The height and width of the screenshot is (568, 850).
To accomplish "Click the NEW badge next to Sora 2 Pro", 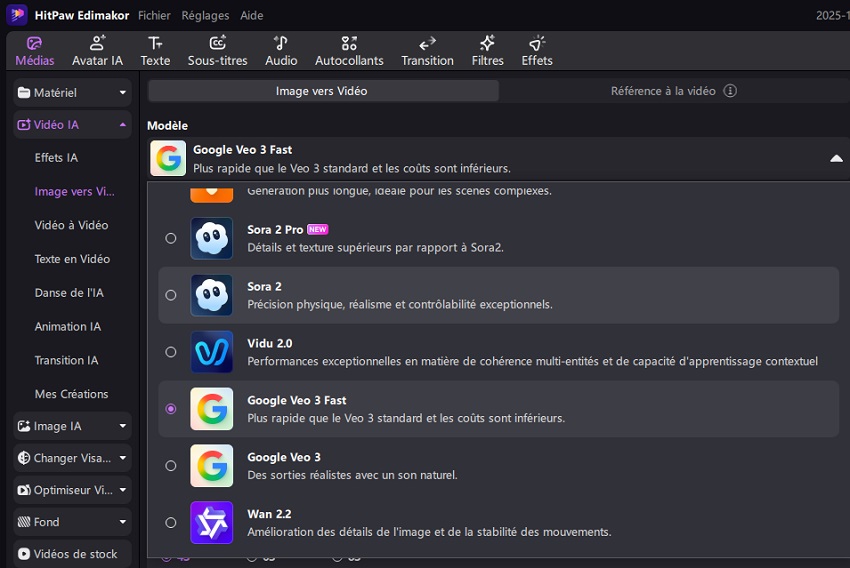I will click(x=317, y=229).
